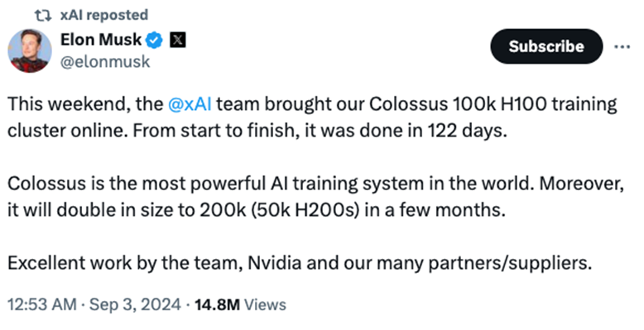The height and width of the screenshot is (330, 644).
Task: Open the @elonmusk handle
Action: 105,62
